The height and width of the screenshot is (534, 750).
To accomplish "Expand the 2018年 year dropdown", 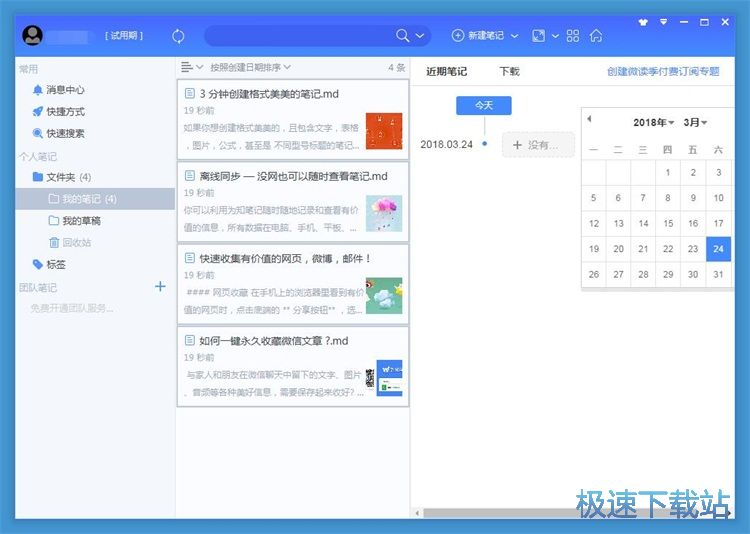I will (654, 123).
